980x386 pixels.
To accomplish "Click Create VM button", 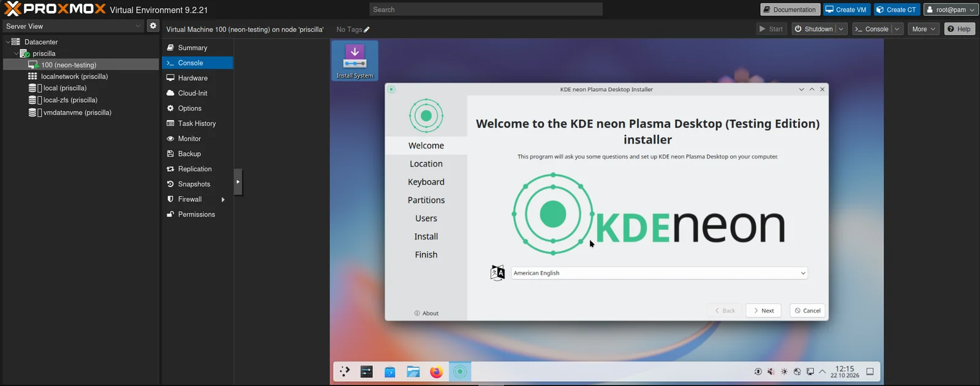I will 846,10.
